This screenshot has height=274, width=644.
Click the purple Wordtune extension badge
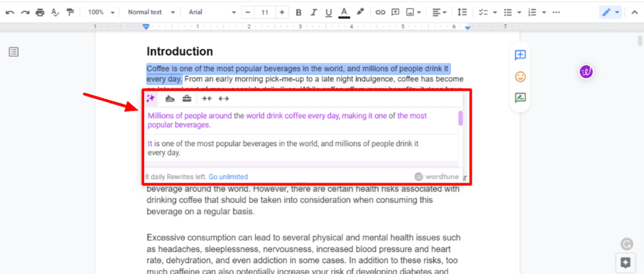pos(586,72)
